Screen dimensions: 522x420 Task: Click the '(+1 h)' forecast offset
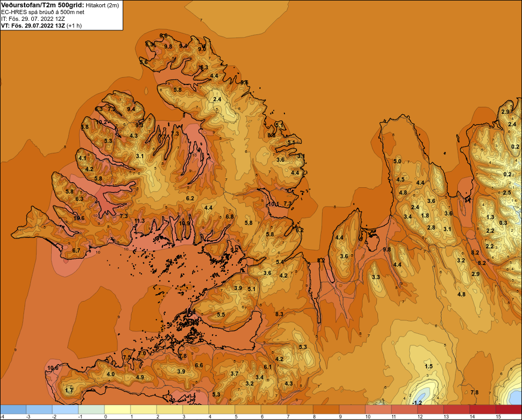coord(74,26)
